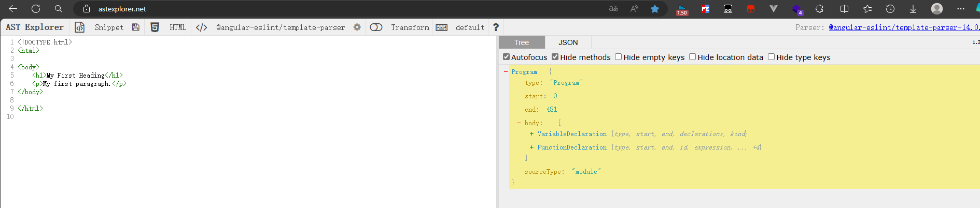Expand the FunctionDeclaration node
Screen dimensions: 980x208
(x=531, y=147)
